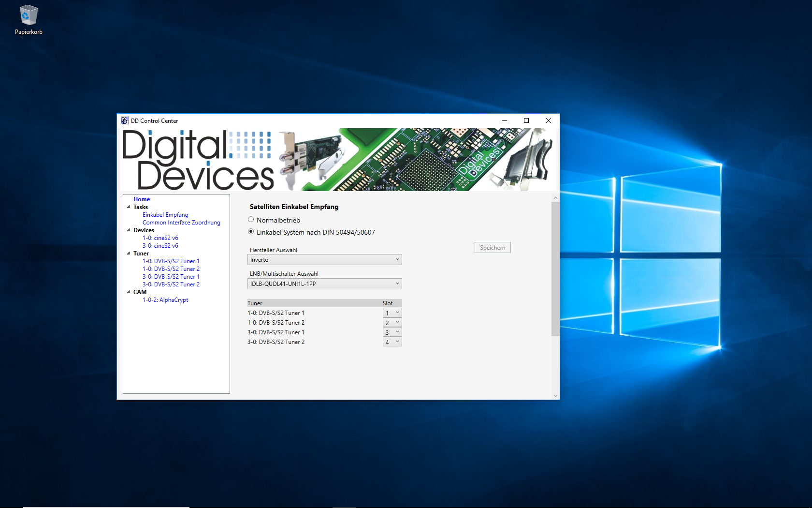
Task: Click the scrollbar up arrow
Action: pos(555,198)
